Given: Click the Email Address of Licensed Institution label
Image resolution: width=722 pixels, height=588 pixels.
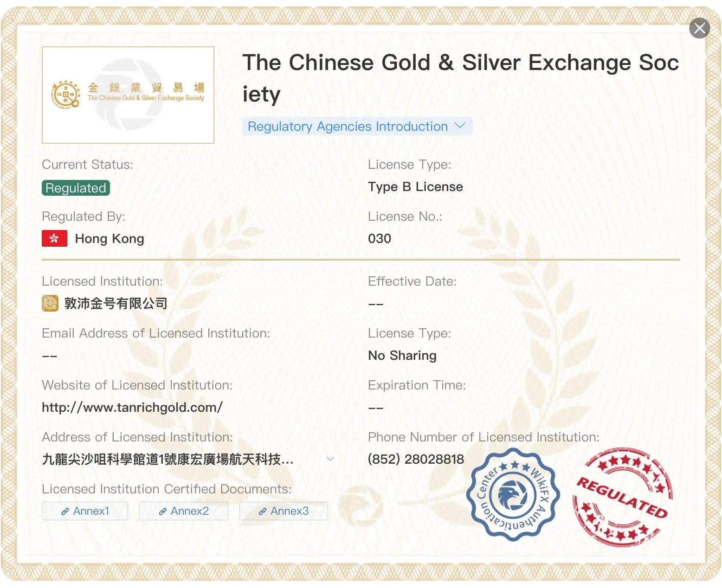Looking at the screenshot, I should [156, 333].
